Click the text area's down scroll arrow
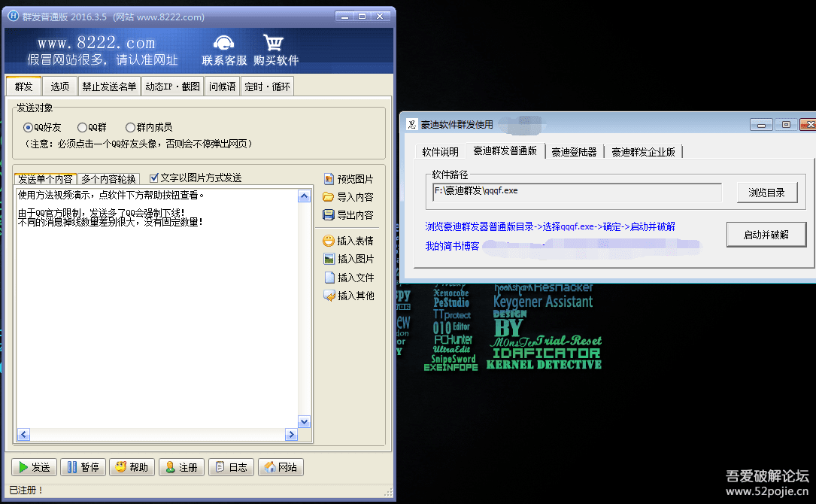Viewport: 816px width, 504px height. 304,422
